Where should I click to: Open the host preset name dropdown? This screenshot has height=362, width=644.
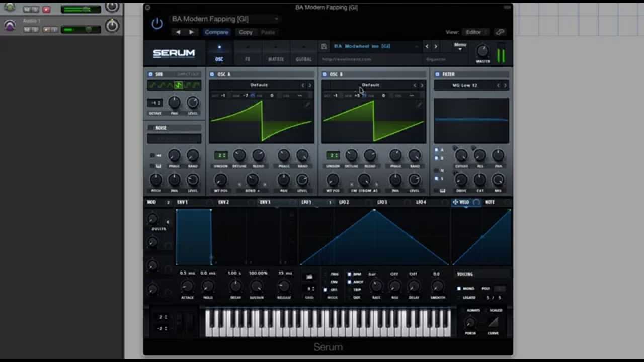click(225, 19)
